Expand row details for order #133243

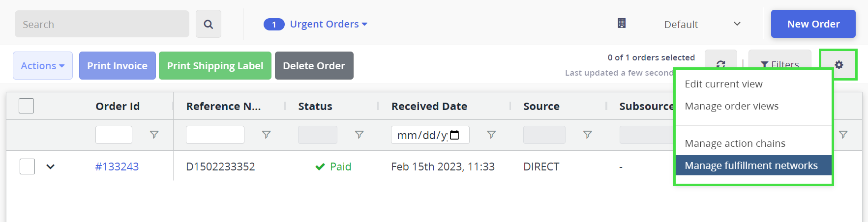tap(50, 166)
